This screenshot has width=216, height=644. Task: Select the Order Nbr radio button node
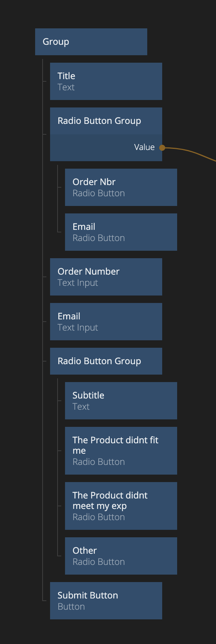point(121,187)
